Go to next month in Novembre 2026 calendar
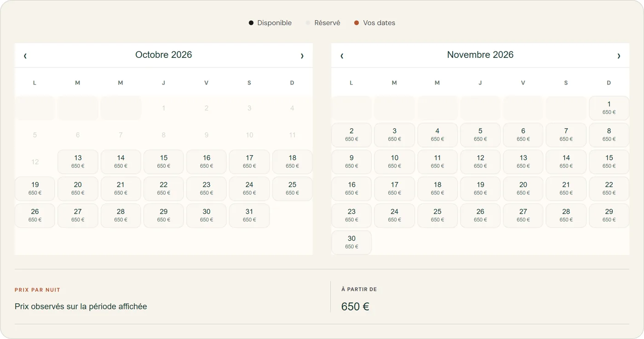The image size is (644, 339). point(619,56)
